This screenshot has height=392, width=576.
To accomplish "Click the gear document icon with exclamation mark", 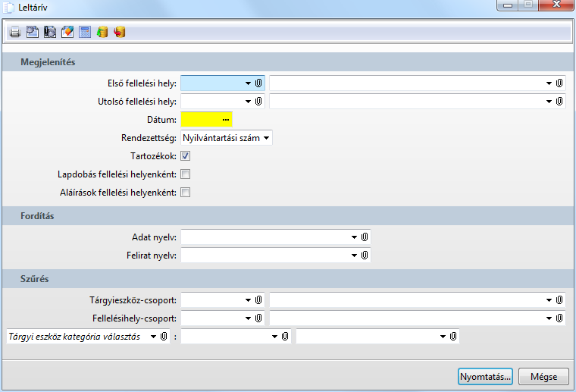I will (x=50, y=33).
